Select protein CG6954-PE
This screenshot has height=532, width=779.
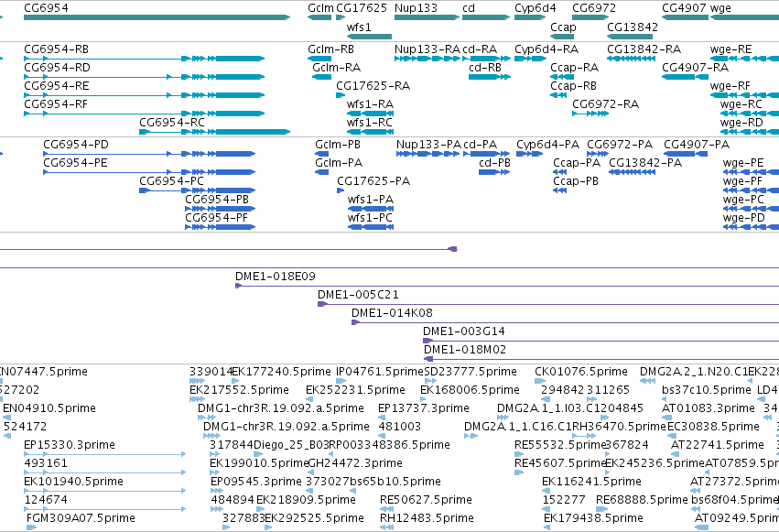coord(149,172)
